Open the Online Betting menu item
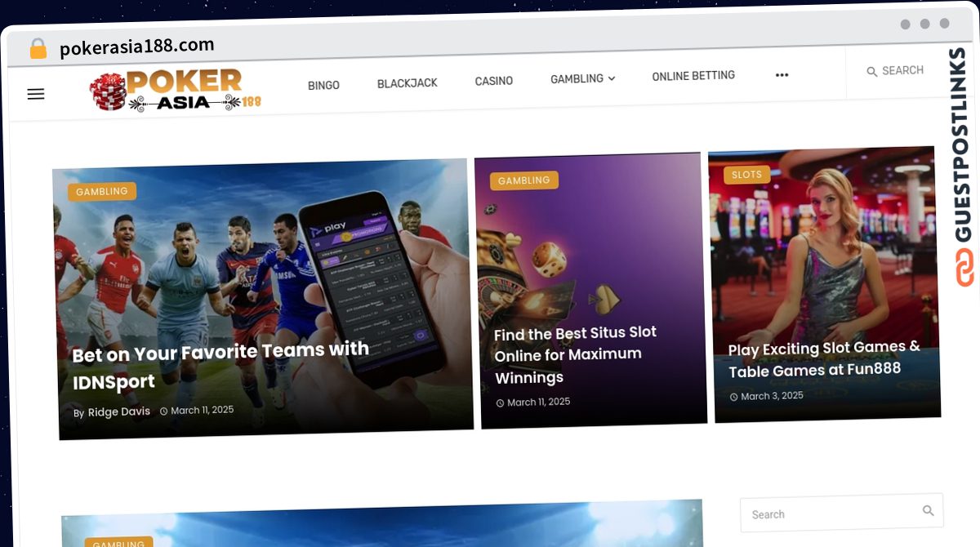The image size is (980, 547). point(693,76)
